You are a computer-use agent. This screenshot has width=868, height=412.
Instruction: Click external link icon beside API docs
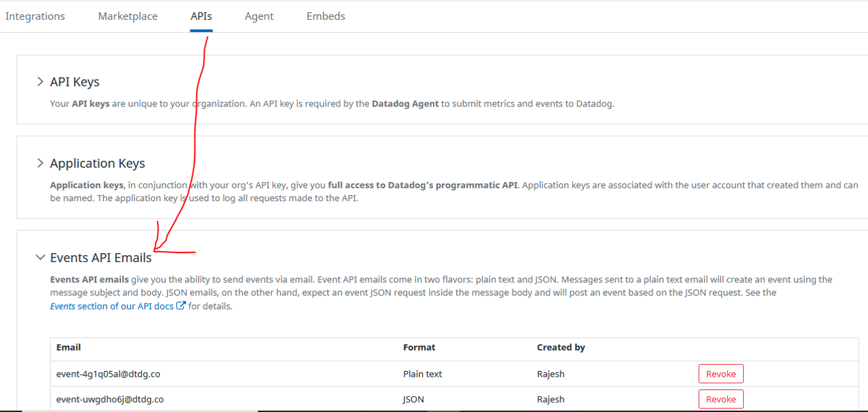181,306
